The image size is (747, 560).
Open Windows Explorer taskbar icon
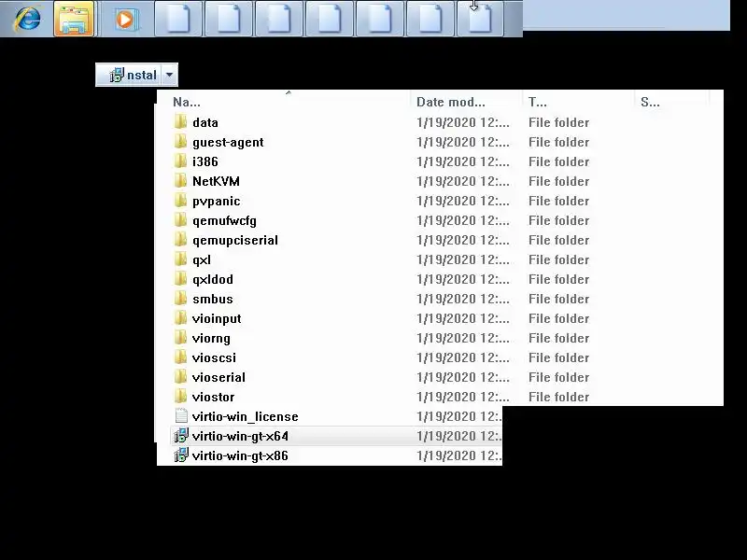pos(74,19)
